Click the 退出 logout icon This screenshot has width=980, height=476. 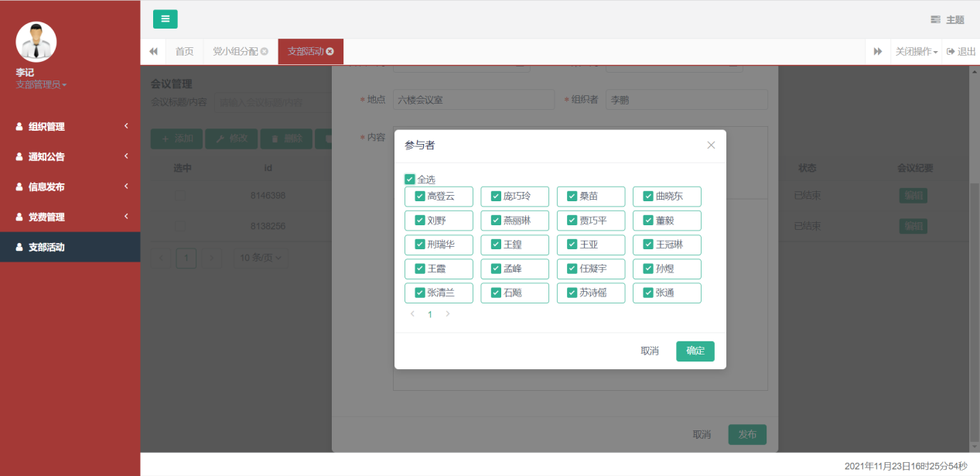click(951, 52)
